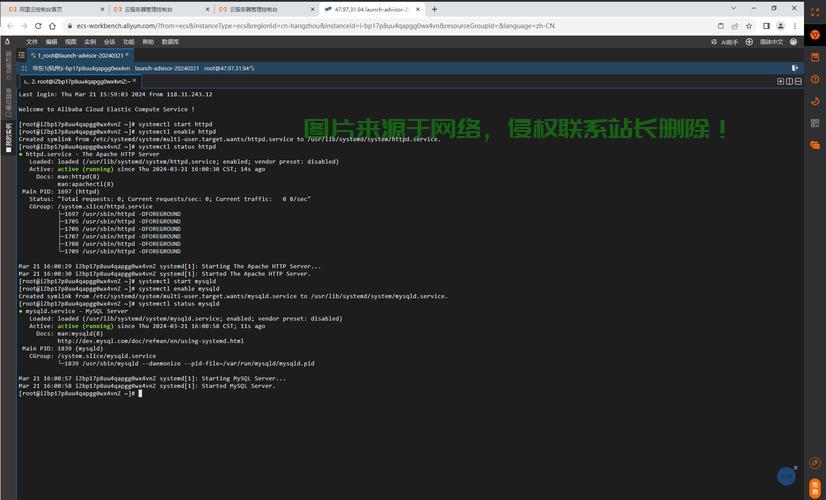Add a new terminal pane
This screenshot has height=500, width=826.
[781, 81]
